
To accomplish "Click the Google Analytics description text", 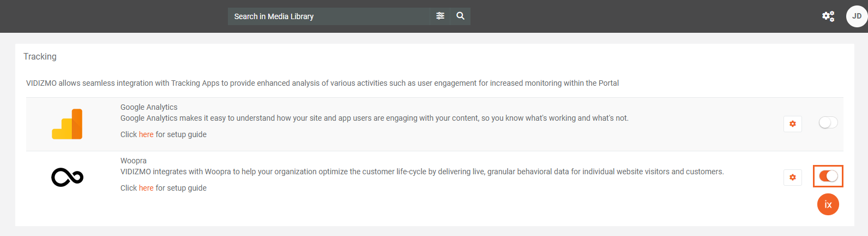I will click(374, 118).
